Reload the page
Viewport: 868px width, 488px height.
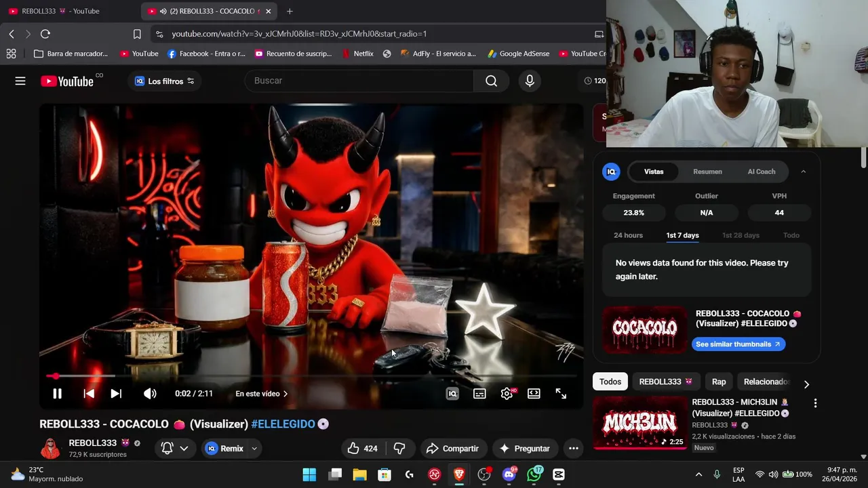coord(45,34)
